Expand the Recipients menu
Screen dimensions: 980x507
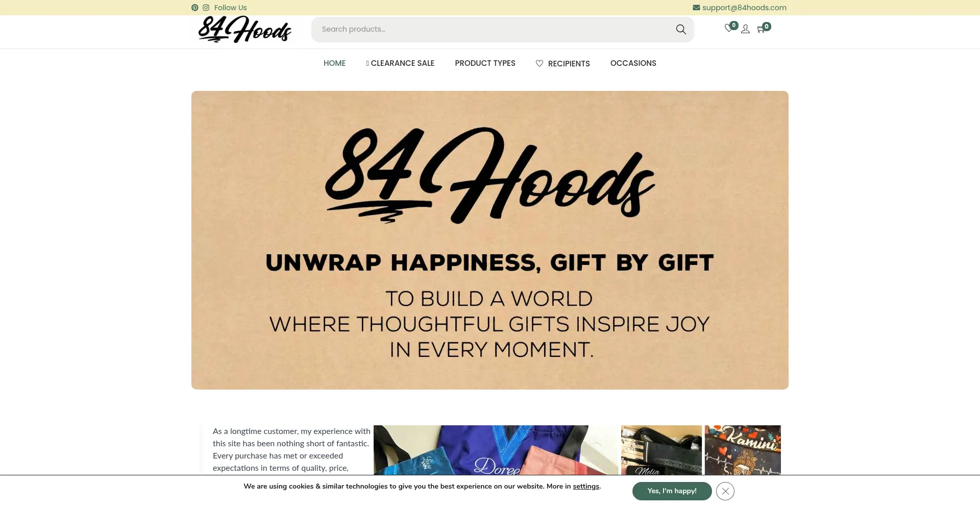562,63
